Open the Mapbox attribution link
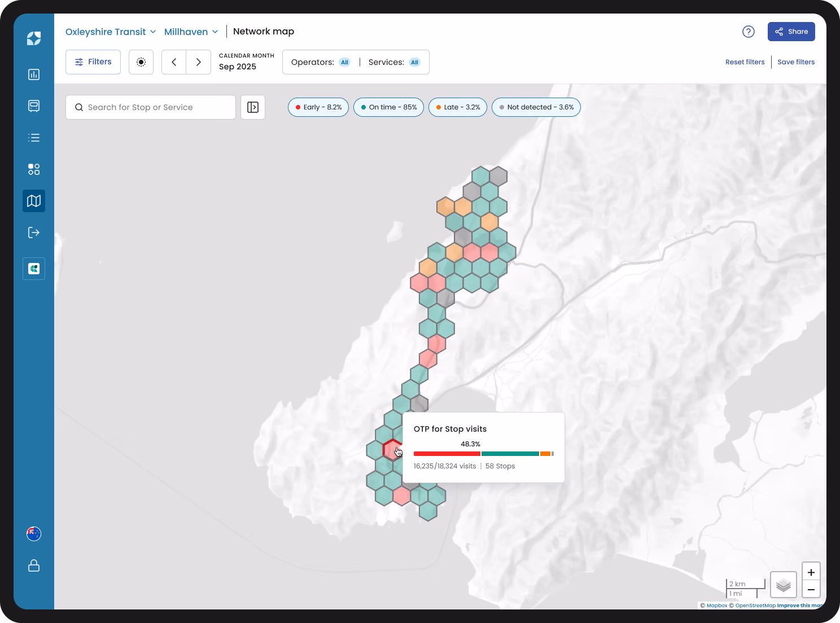Image resolution: width=840 pixels, height=623 pixels. (x=717, y=606)
